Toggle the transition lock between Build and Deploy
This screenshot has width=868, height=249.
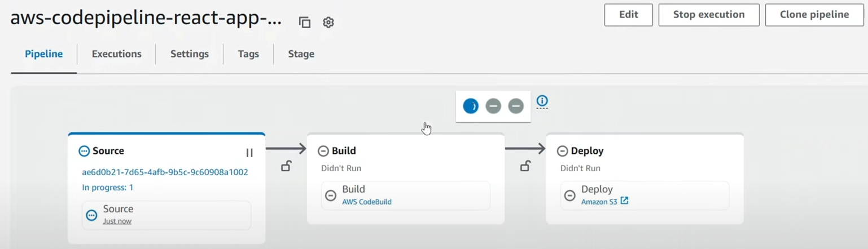(x=525, y=166)
